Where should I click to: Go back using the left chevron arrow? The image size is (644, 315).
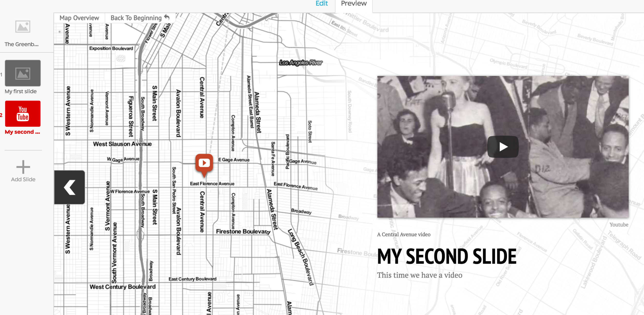pyautogui.click(x=70, y=187)
